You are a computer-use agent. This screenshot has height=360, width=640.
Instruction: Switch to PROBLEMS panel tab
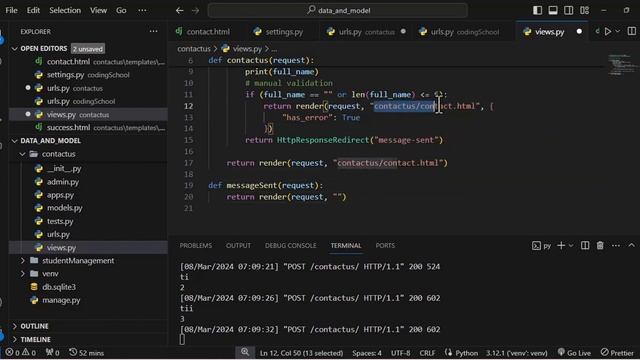pyautogui.click(x=196, y=246)
